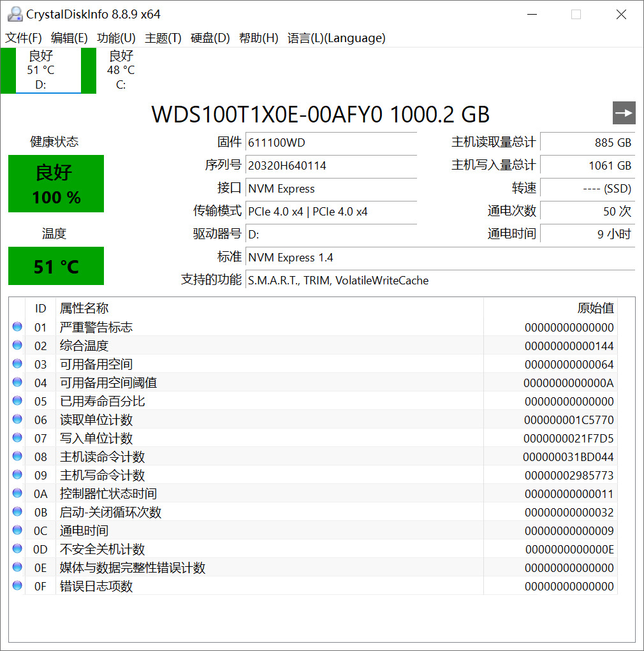The height and width of the screenshot is (651, 644).
Task: Click status dot for attribute 02 综合温度
Action: (x=17, y=345)
